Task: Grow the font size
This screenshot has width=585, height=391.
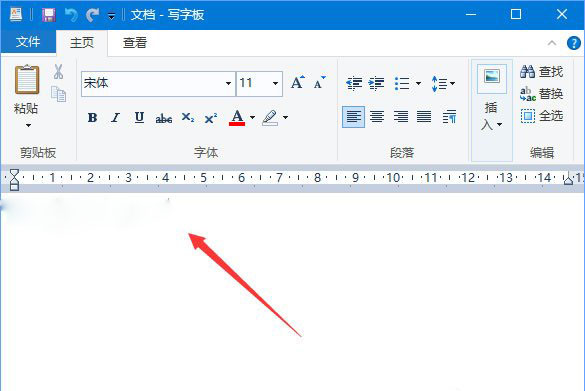Action: click(x=298, y=82)
